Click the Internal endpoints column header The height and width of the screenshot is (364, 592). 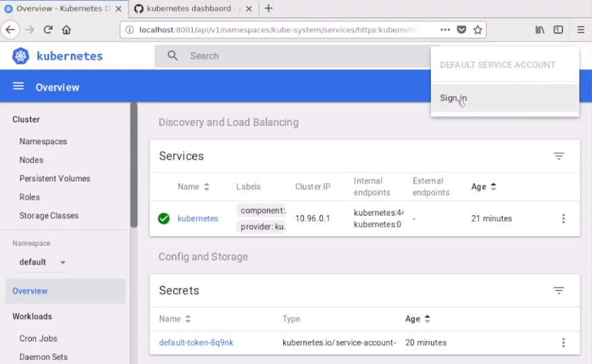pyautogui.click(x=372, y=187)
